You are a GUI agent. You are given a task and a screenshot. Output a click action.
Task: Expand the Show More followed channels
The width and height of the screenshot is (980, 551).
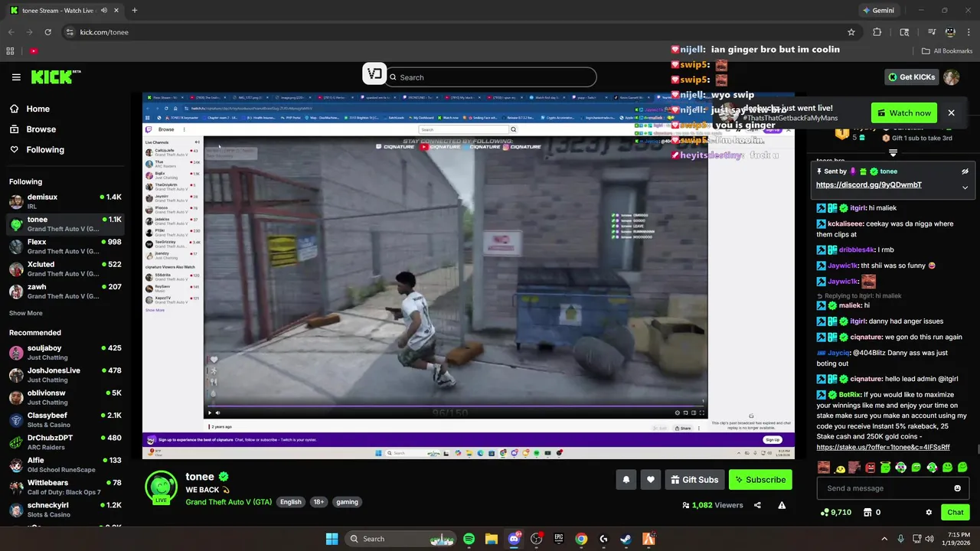[x=26, y=313]
